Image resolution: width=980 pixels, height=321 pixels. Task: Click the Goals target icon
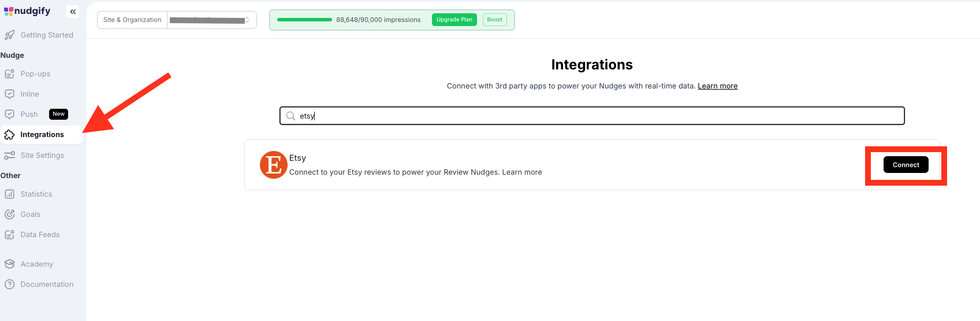click(9, 215)
